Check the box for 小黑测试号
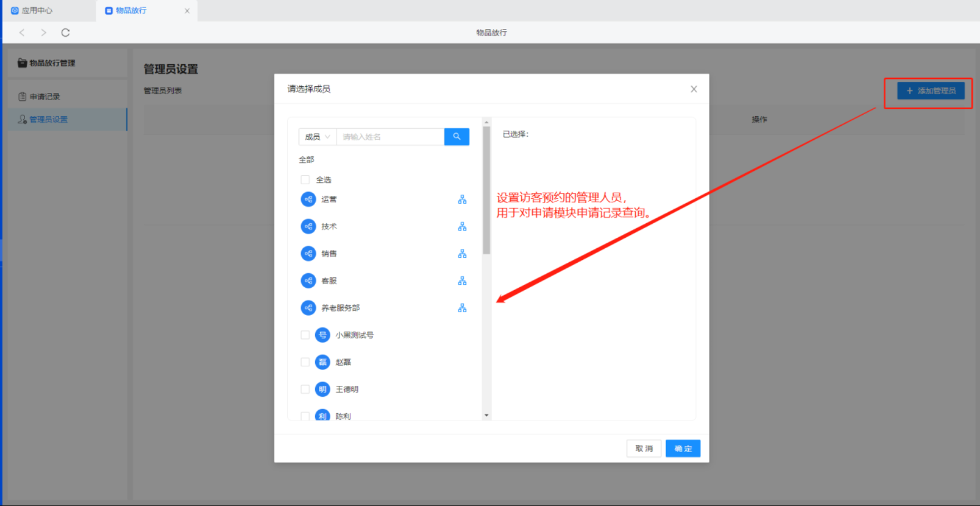The height and width of the screenshot is (506, 980). [x=305, y=335]
